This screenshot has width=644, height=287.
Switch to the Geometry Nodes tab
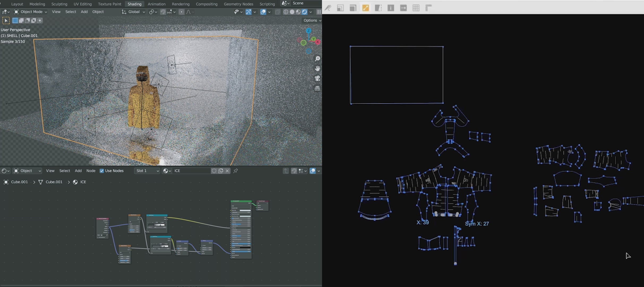tap(238, 4)
